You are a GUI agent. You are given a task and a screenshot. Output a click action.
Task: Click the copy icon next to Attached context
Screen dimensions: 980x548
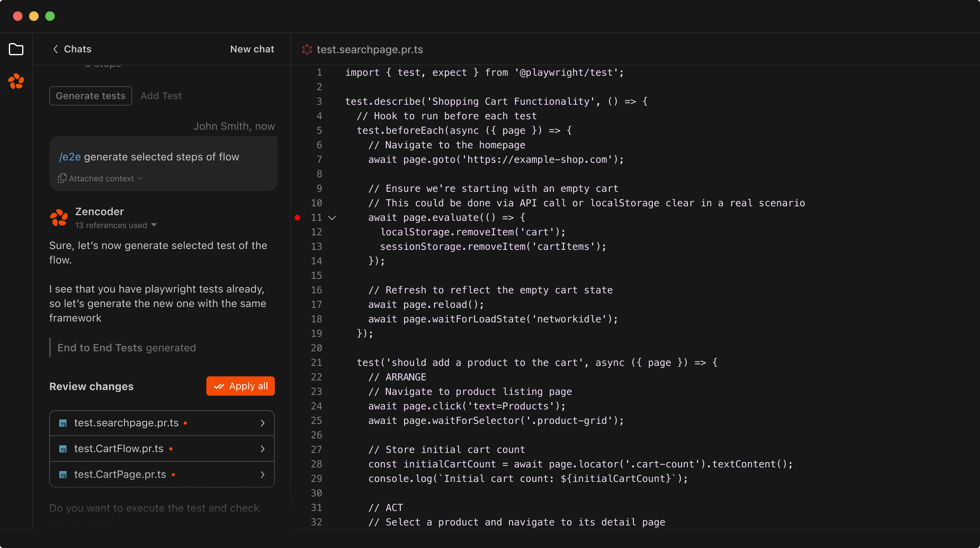(x=62, y=178)
